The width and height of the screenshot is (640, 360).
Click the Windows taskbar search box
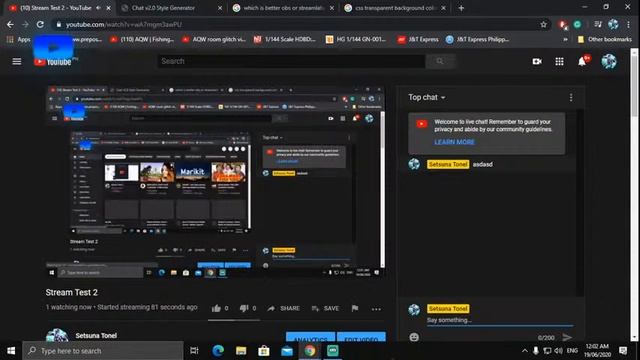[102, 351]
